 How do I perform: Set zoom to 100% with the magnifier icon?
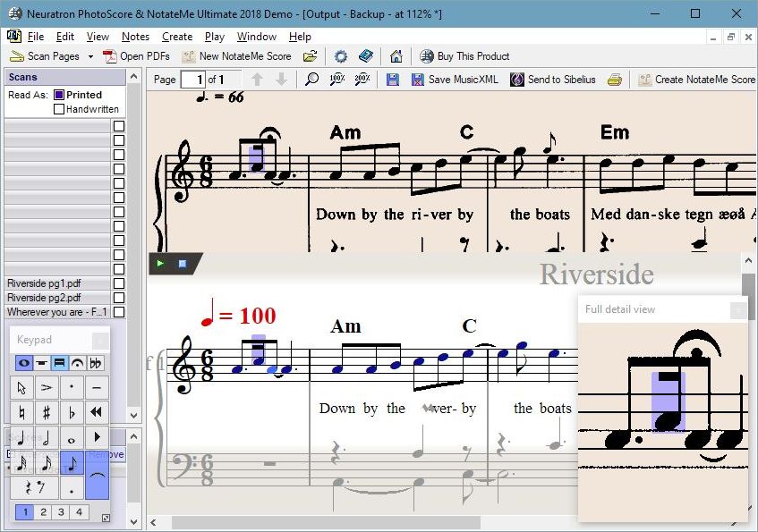337,80
